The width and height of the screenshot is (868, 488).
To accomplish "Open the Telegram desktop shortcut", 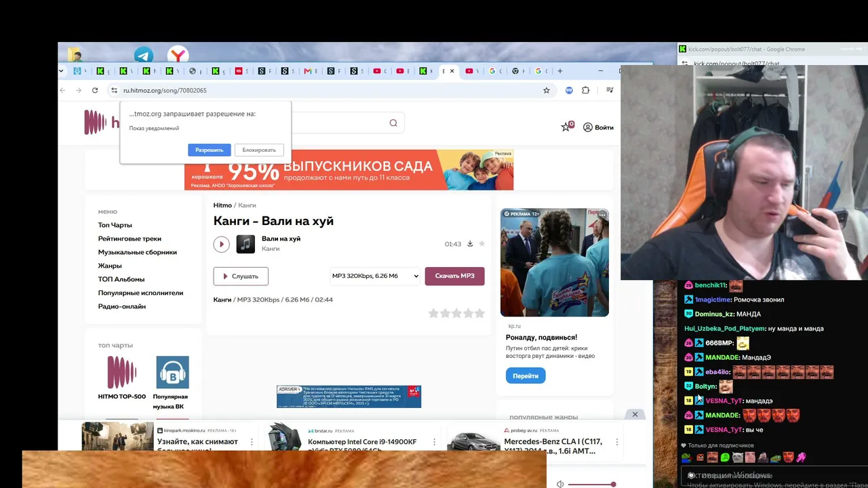I will point(143,55).
